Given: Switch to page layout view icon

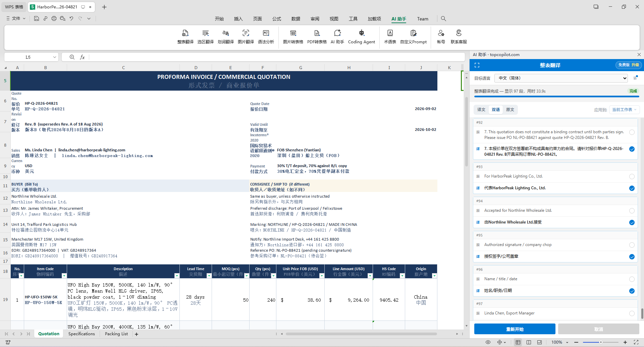Looking at the screenshot, I should coord(529,342).
